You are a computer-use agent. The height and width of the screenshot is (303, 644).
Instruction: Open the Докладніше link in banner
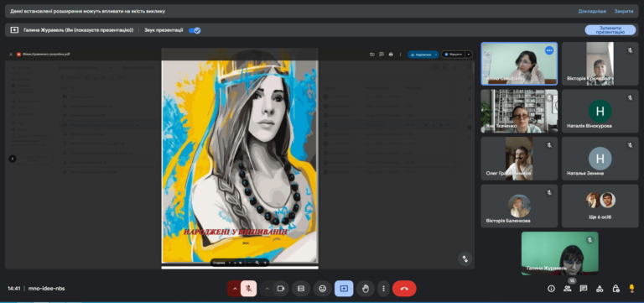point(592,11)
